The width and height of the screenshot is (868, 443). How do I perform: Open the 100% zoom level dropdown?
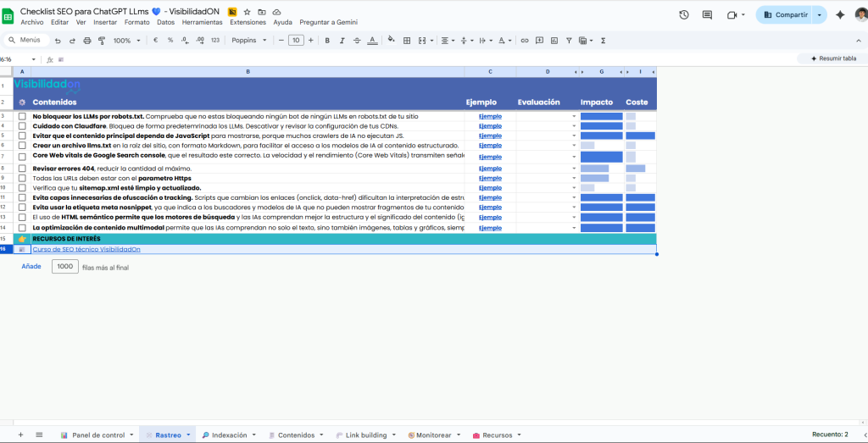point(126,40)
